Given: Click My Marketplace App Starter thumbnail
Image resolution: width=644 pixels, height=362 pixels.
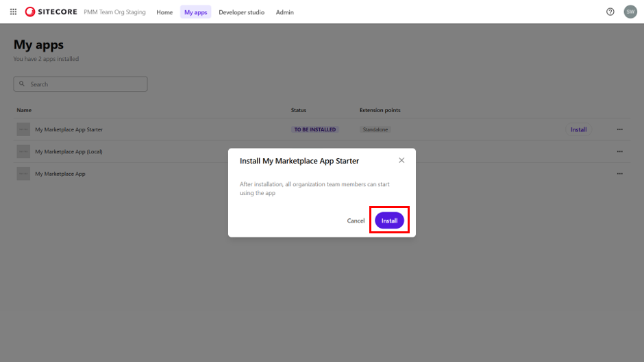Looking at the screenshot, I should 23,130.
